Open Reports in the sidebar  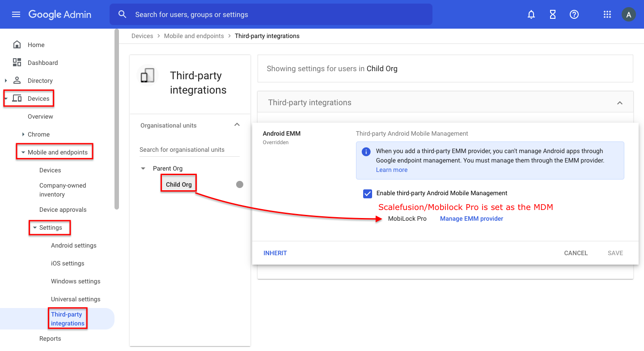(50, 338)
